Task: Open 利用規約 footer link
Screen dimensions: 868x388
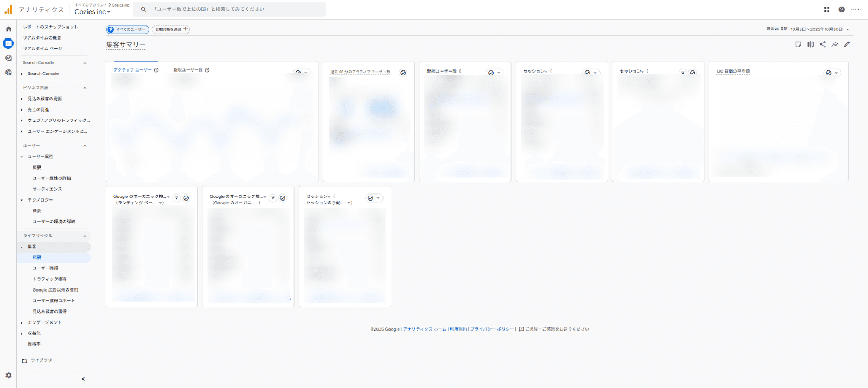Action: pos(458,329)
